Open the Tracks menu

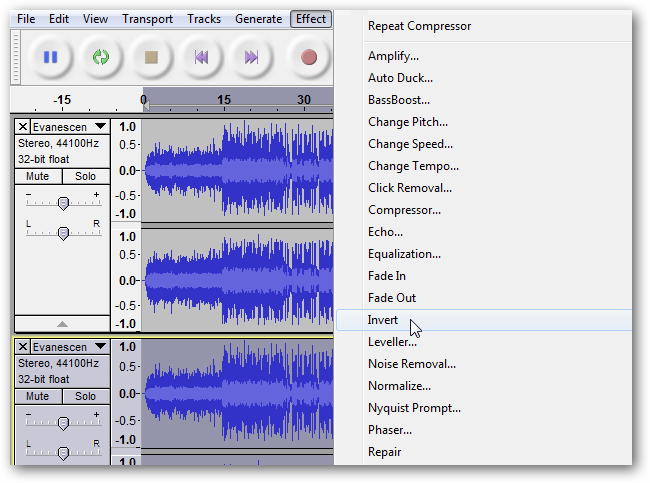(204, 19)
